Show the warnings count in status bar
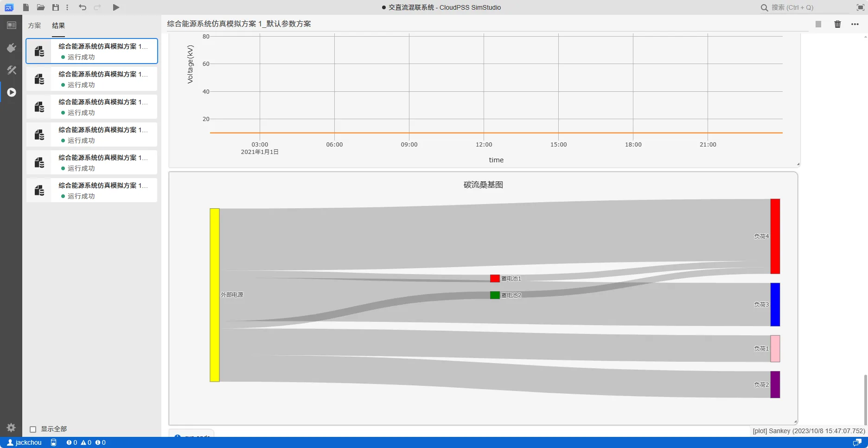The width and height of the screenshot is (868, 448). click(x=86, y=442)
